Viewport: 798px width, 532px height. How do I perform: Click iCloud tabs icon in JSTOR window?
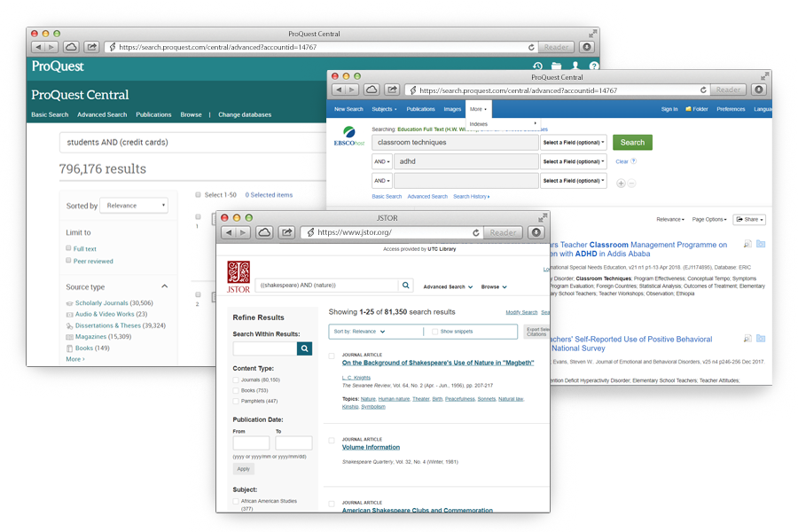(x=264, y=232)
